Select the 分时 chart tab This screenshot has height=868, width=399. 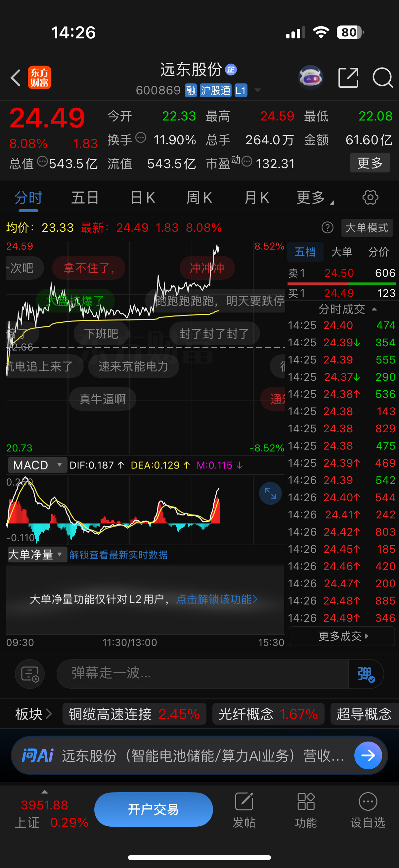pos(28,198)
